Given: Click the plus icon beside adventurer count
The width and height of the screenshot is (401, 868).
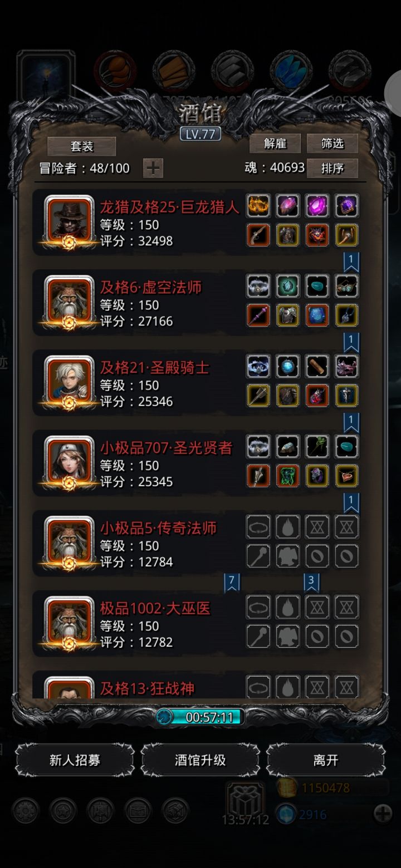Looking at the screenshot, I should (153, 168).
